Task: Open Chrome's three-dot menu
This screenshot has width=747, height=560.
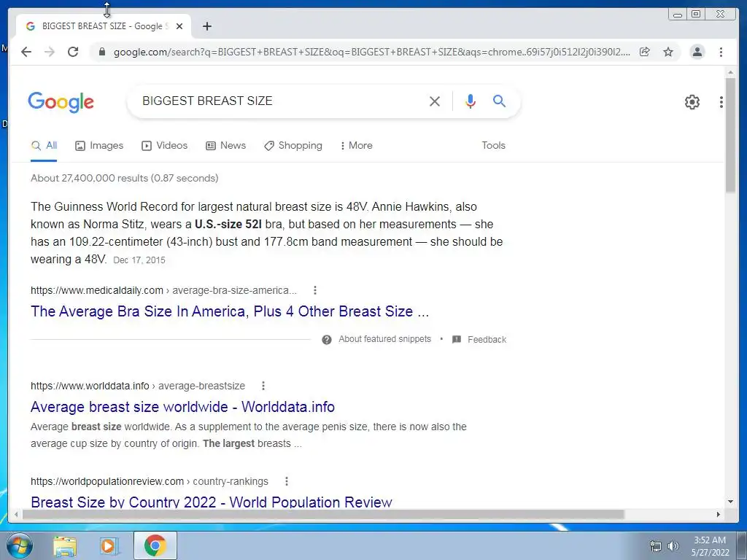Action: point(721,52)
